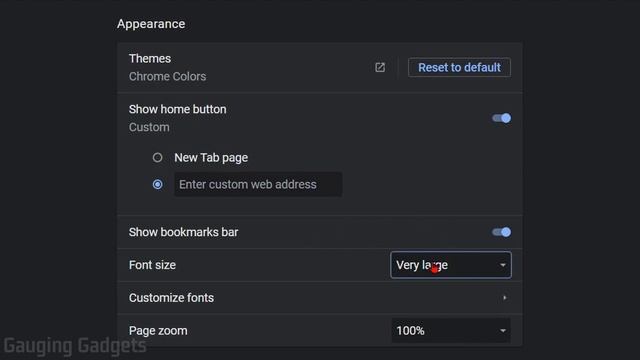Toggle the Show home button switch

tap(501, 118)
